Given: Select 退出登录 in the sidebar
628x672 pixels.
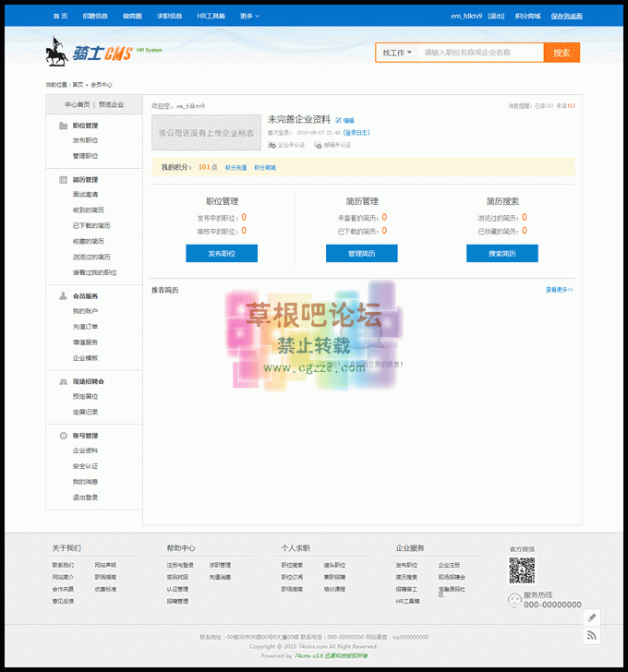Looking at the screenshot, I should [x=85, y=498].
